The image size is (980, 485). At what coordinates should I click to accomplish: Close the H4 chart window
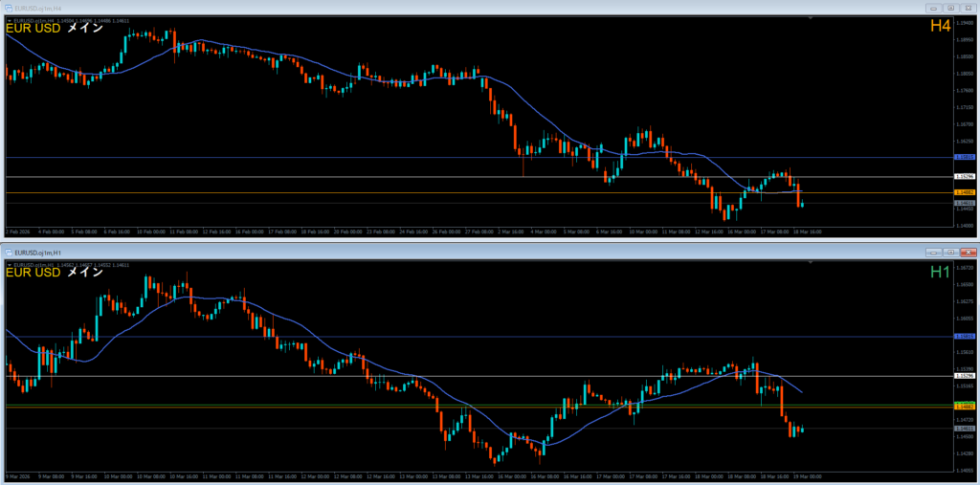(967, 7)
